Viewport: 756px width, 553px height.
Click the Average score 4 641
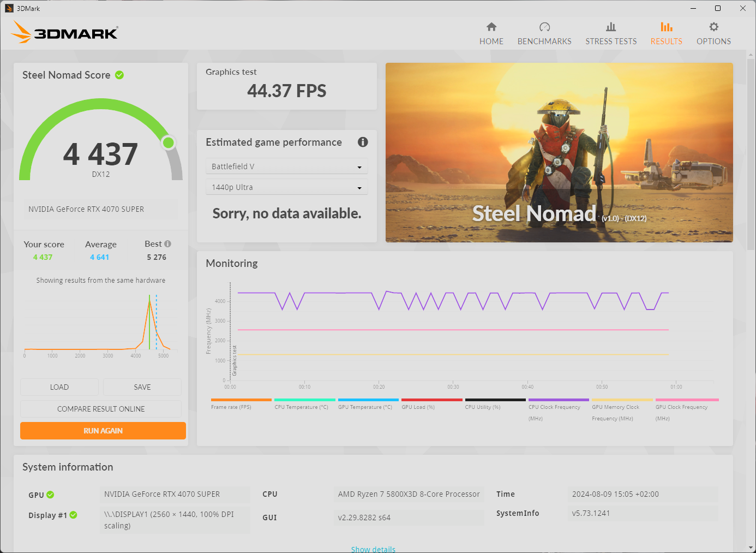[100, 257]
